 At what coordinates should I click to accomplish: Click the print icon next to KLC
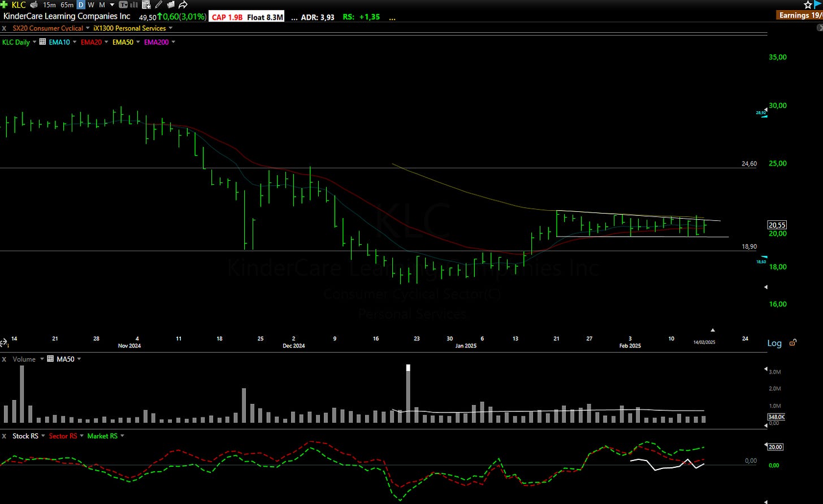[x=34, y=5]
